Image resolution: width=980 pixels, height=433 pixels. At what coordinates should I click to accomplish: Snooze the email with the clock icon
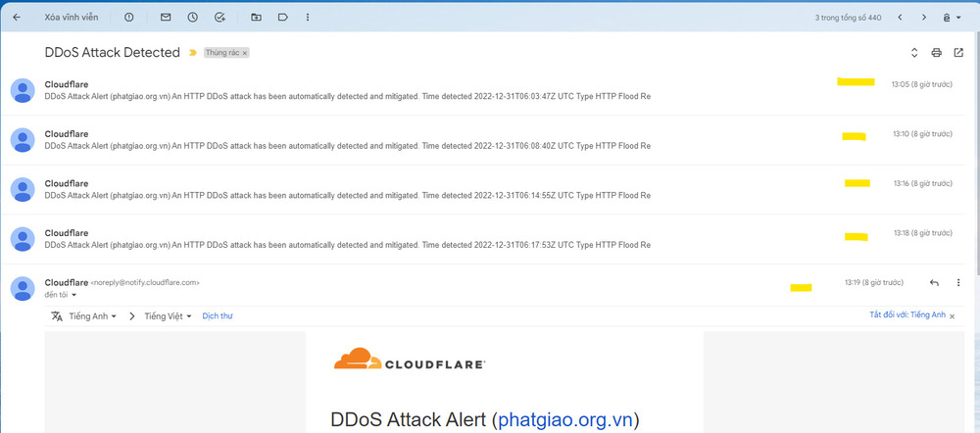(192, 18)
